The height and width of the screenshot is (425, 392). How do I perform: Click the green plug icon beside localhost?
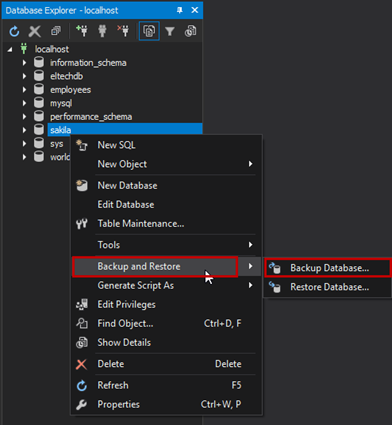pyautogui.click(x=24, y=49)
